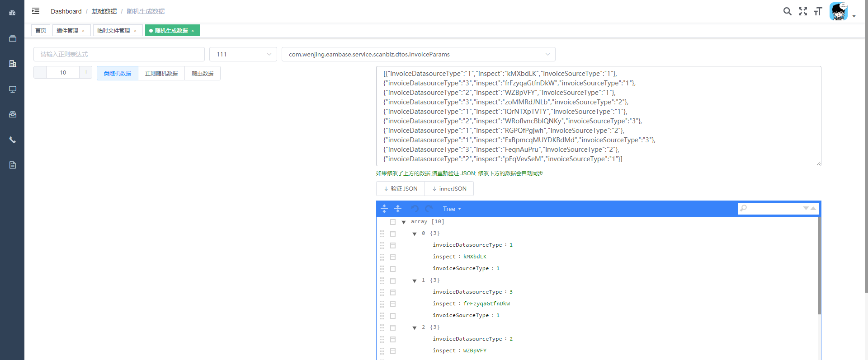This screenshot has width=868, height=360.
Task: Grab the textarea resize corner handle
Action: (x=818, y=163)
